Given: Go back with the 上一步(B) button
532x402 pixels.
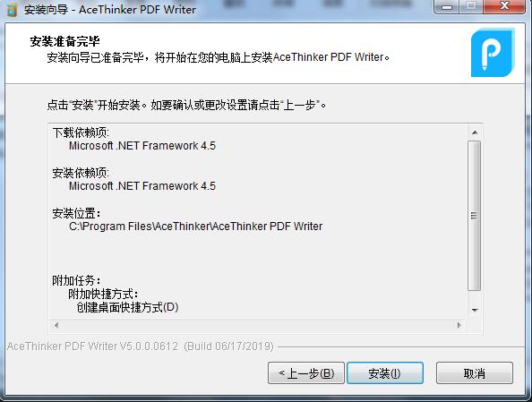Looking at the screenshot, I should (306, 373).
